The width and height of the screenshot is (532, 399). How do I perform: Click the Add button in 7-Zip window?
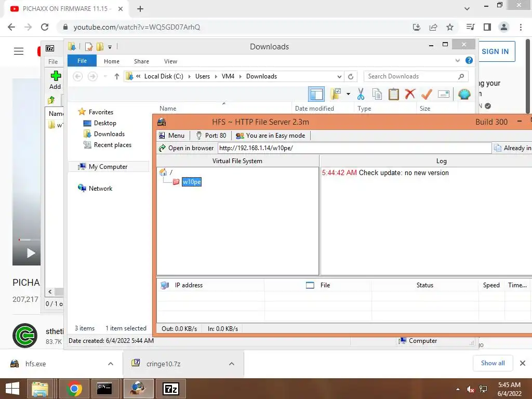coord(55,80)
